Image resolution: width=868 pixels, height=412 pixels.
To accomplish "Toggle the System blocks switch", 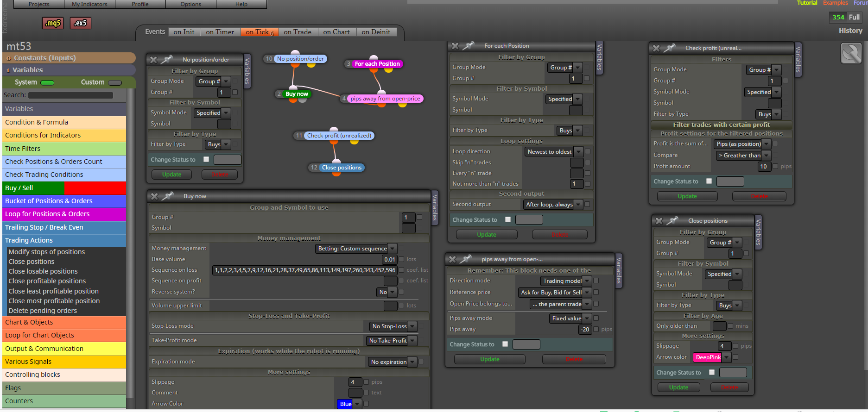I will tap(47, 83).
